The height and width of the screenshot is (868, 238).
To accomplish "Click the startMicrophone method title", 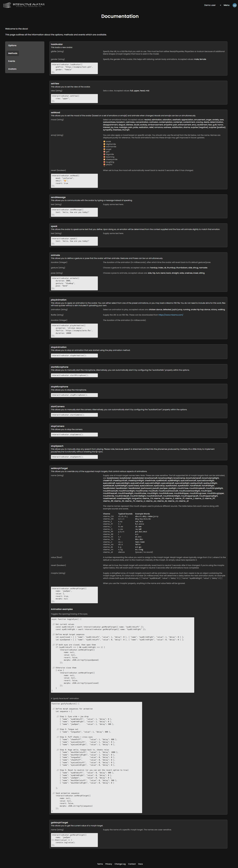I will pyautogui.click(x=60, y=367).
